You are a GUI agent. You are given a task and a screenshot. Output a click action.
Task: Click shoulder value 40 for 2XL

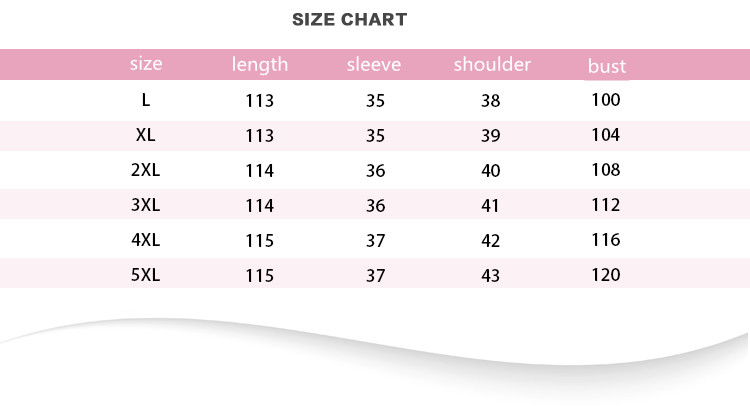click(490, 170)
